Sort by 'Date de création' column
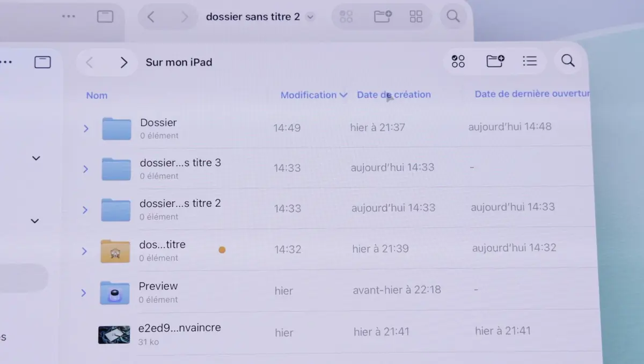The image size is (644, 364). point(394,94)
